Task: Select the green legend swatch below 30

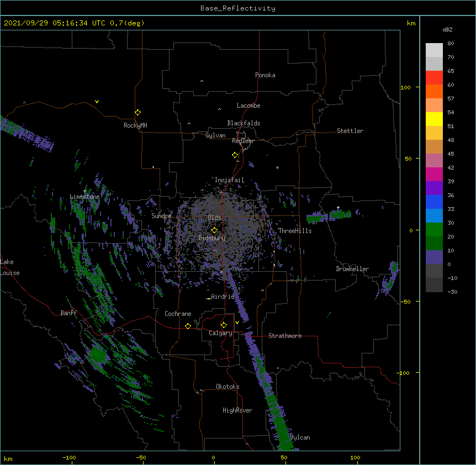Action: tap(434, 230)
